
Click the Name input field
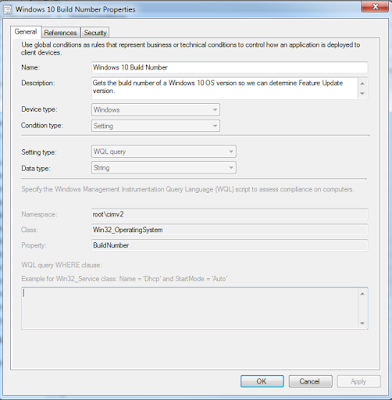point(230,67)
